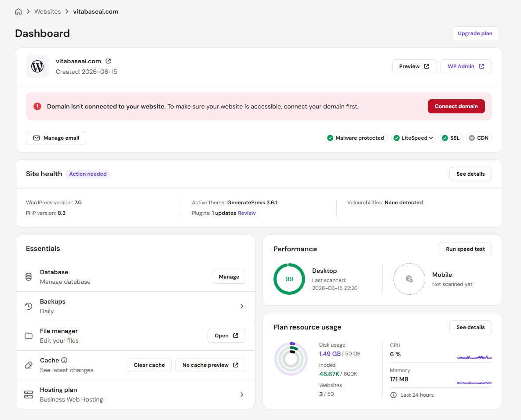
Task: Open external link icon next to vitabaseai.com
Action: 108,61
